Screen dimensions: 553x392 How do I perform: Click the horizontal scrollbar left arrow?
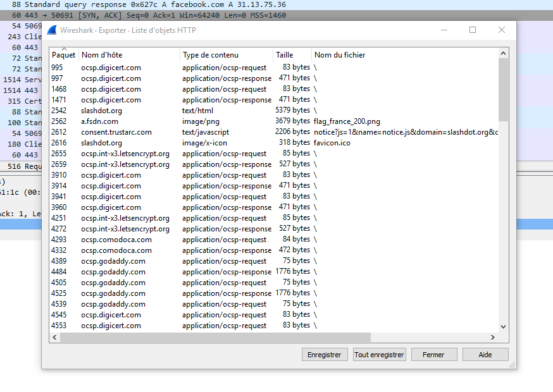55,338
